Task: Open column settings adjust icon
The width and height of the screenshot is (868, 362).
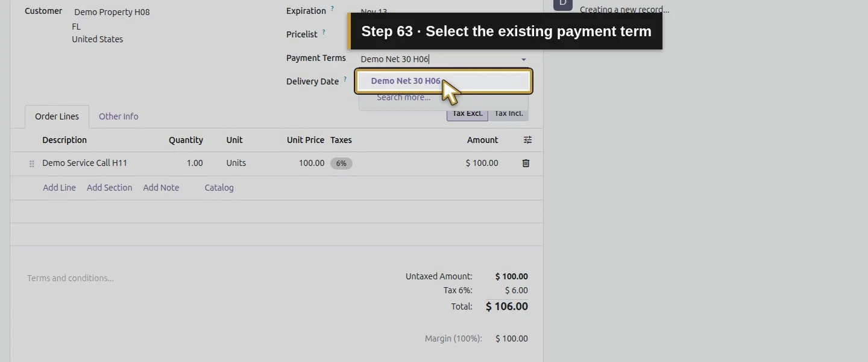Action: click(x=527, y=140)
